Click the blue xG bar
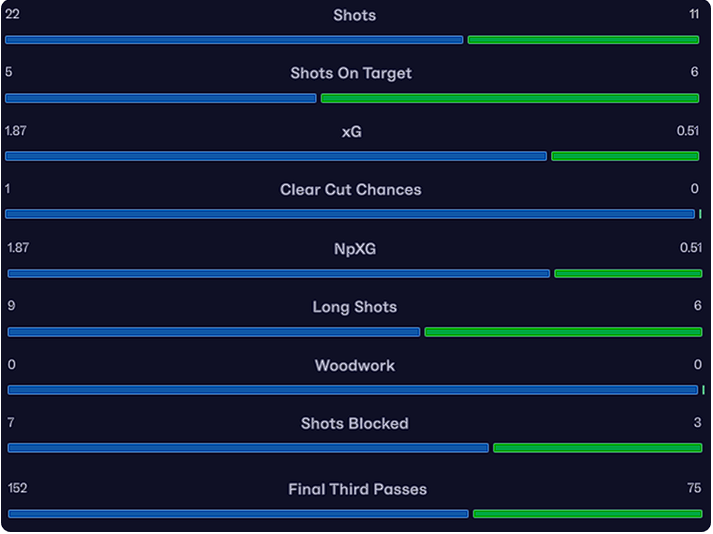The image size is (713, 534). coord(276,156)
